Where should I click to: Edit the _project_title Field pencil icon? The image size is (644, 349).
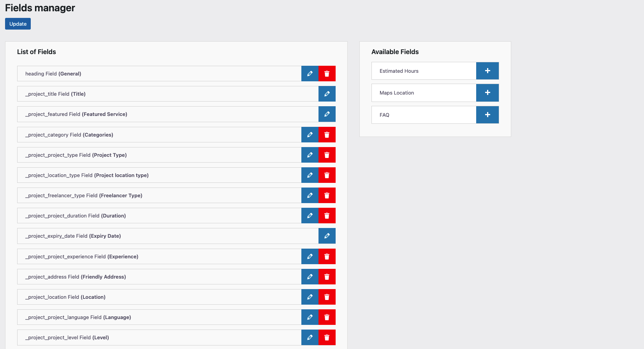pos(327,94)
